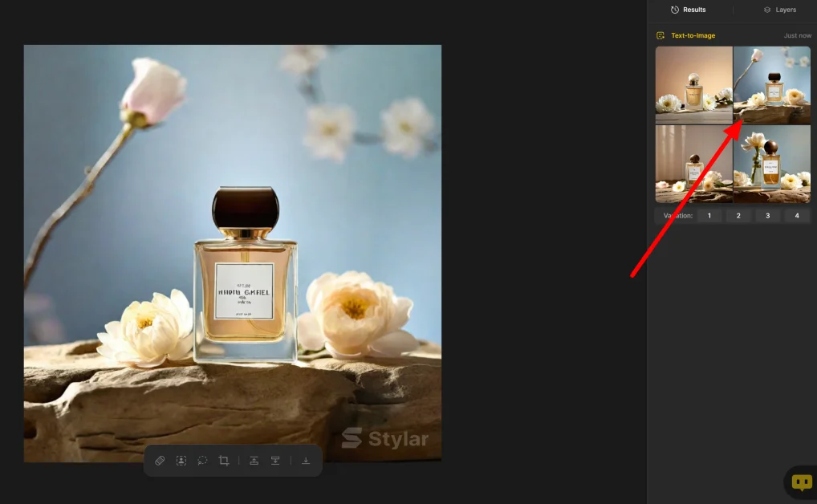Choose variation 2 button

pos(738,216)
